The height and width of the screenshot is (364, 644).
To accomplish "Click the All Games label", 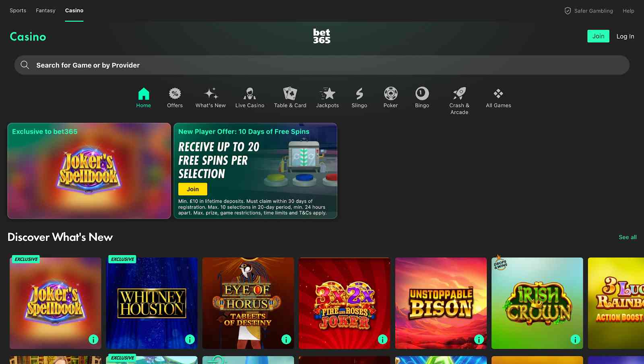I will pyautogui.click(x=498, y=105).
